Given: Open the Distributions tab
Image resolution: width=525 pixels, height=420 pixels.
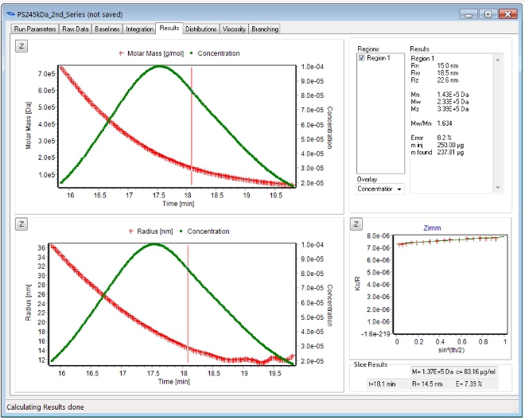Looking at the screenshot, I should 200,29.
